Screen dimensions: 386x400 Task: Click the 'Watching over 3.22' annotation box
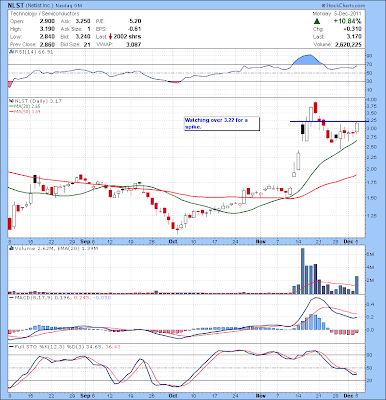[222, 123]
